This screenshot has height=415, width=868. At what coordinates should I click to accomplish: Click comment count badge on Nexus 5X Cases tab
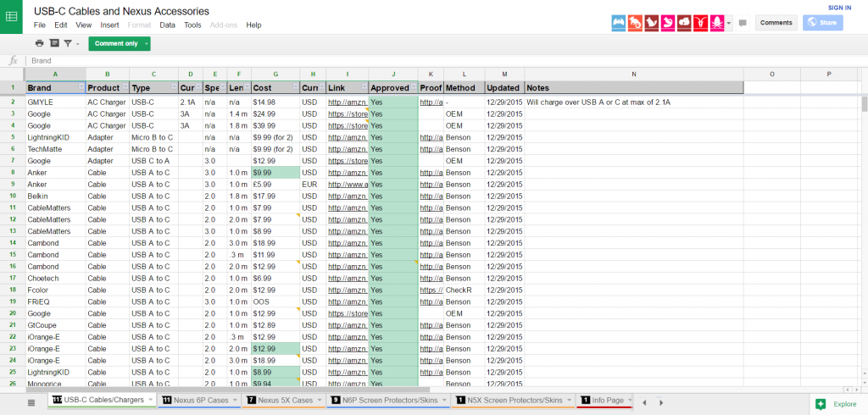pyautogui.click(x=251, y=400)
